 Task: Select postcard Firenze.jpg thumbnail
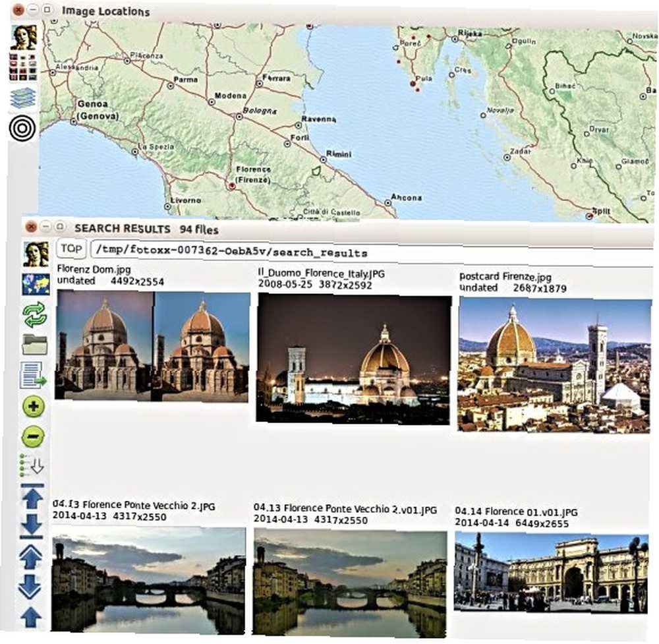point(554,365)
